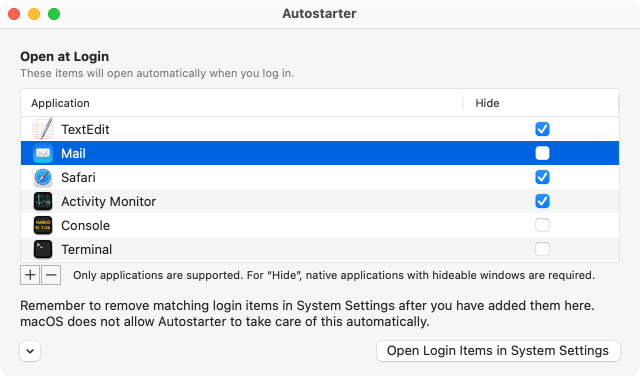640x376 pixels.
Task: Click the Console app icon
Action: pyautogui.click(x=43, y=225)
